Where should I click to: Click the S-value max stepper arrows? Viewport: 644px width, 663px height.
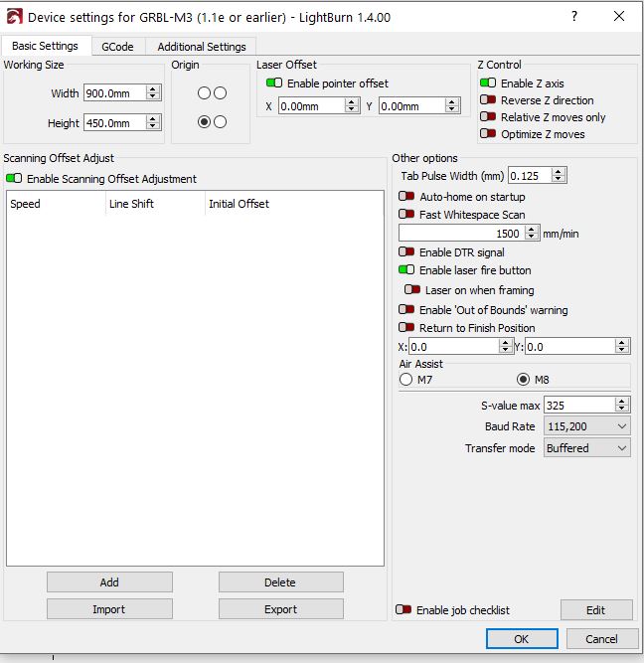[621, 406]
